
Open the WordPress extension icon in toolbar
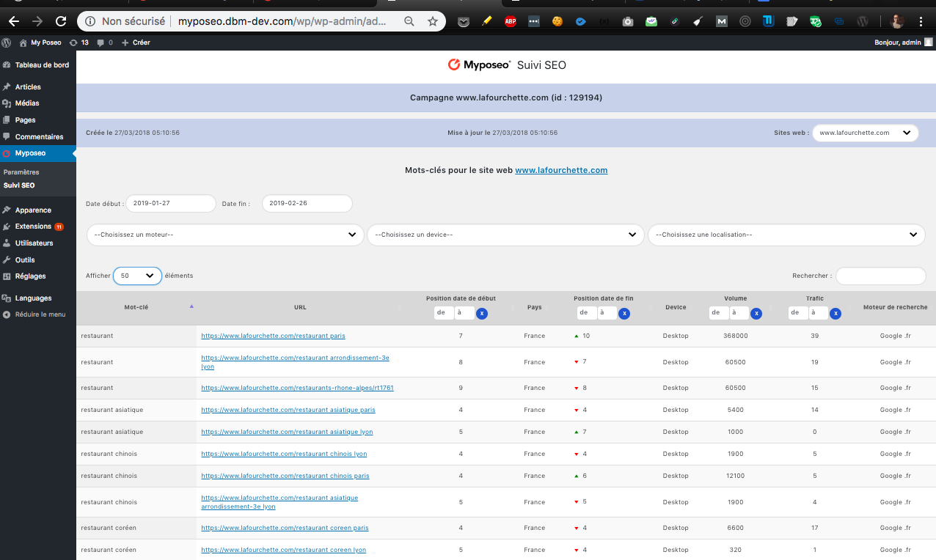click(x=863, y=21)
